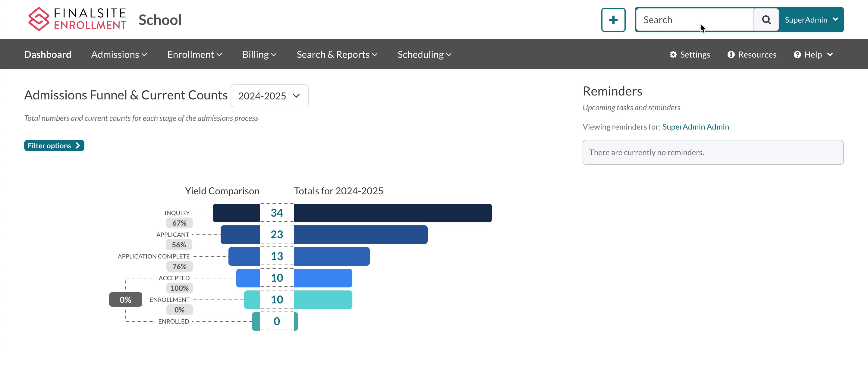Open the Enrollment menu
The width and height of the screenshot is (868, 373).
tap(194, 55)
